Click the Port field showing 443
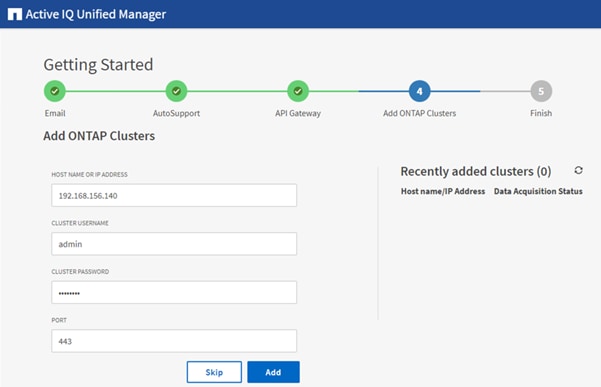Image resolution: width=601 pixels, height=387 pixels. [174, 341]
